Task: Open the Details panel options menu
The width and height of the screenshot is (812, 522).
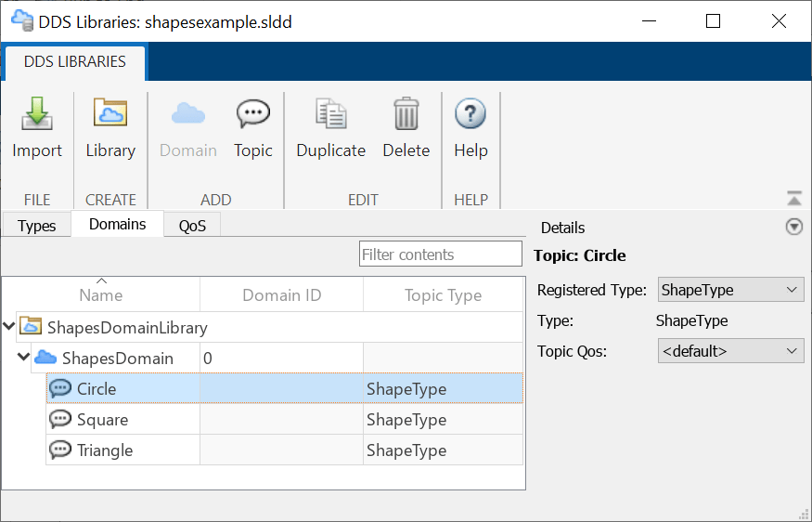Action: (x=793, y=228)
